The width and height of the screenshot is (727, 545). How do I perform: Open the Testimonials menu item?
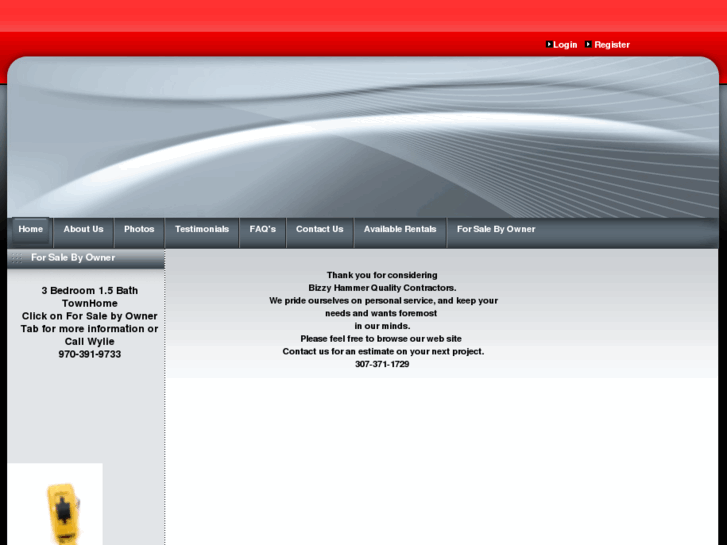pyautogui.click(x=202, y=231)
